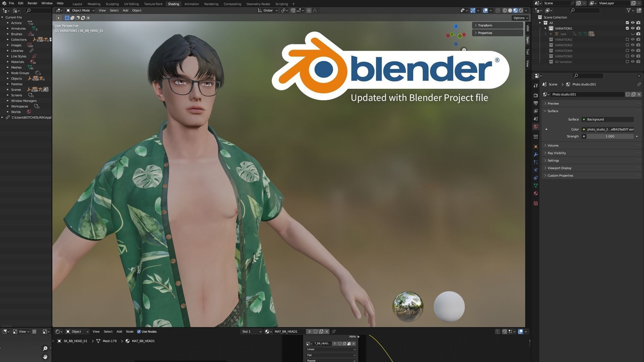Screen dimensions: 644x362
Task: Open the Modifiers wrench tab icon
Action: 536,154
